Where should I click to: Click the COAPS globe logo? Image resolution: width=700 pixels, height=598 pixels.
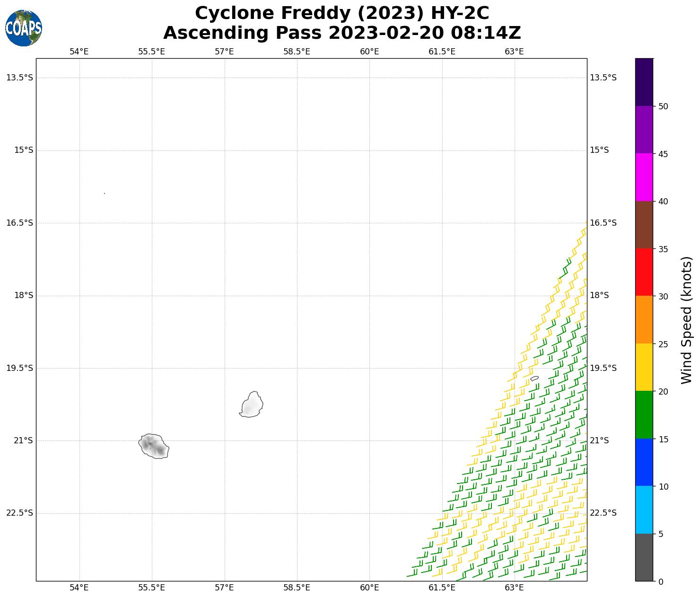tap(24, 28)
